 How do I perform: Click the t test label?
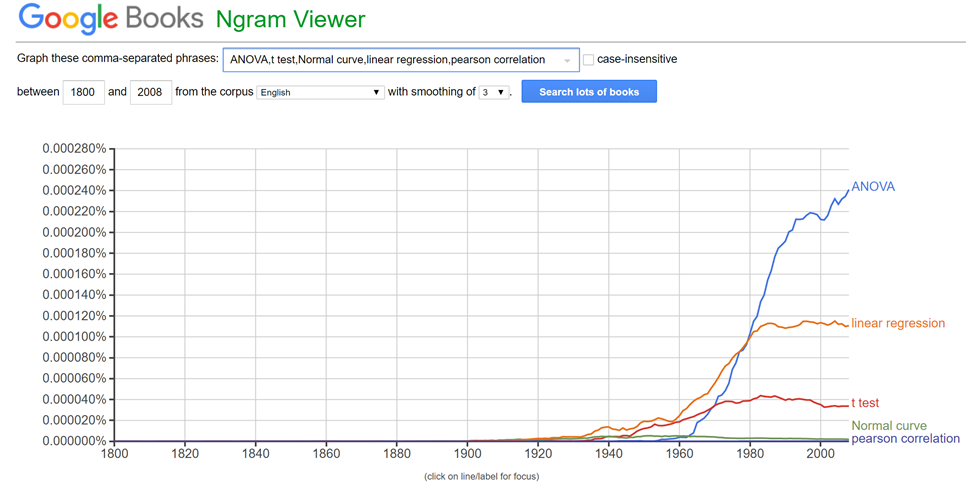click(865, 403)
